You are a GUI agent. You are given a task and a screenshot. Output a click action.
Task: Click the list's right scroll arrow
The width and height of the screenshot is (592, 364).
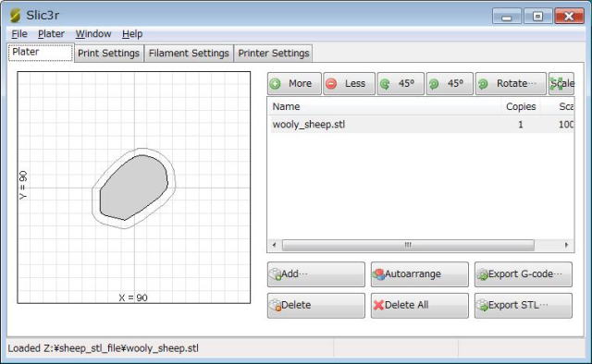566,245
